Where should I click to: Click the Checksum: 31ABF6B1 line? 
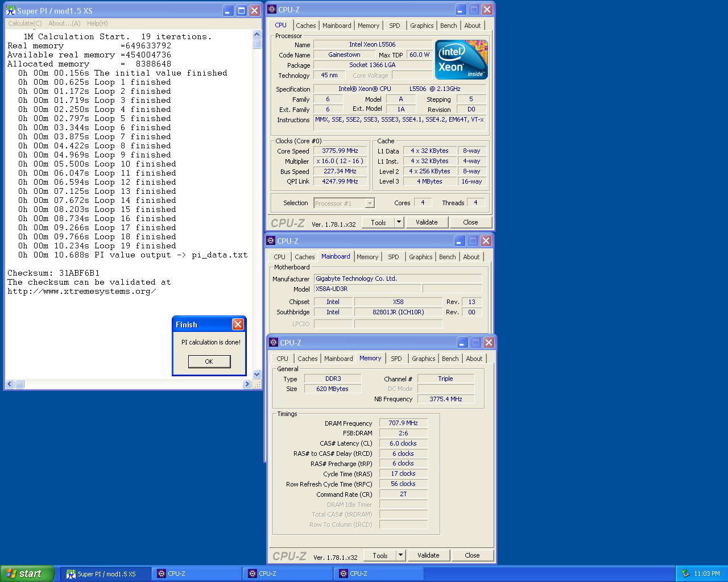pyautogui.click(x=53, y=273)
